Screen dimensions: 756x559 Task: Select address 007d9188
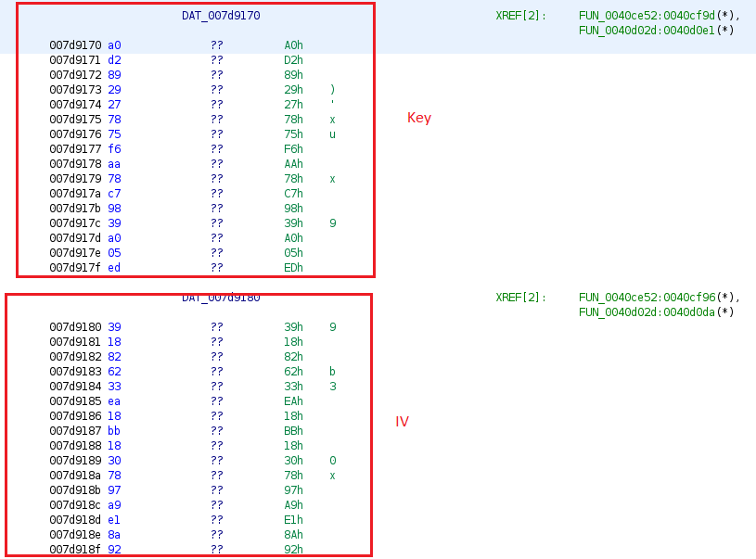click(x=75, y=446)
